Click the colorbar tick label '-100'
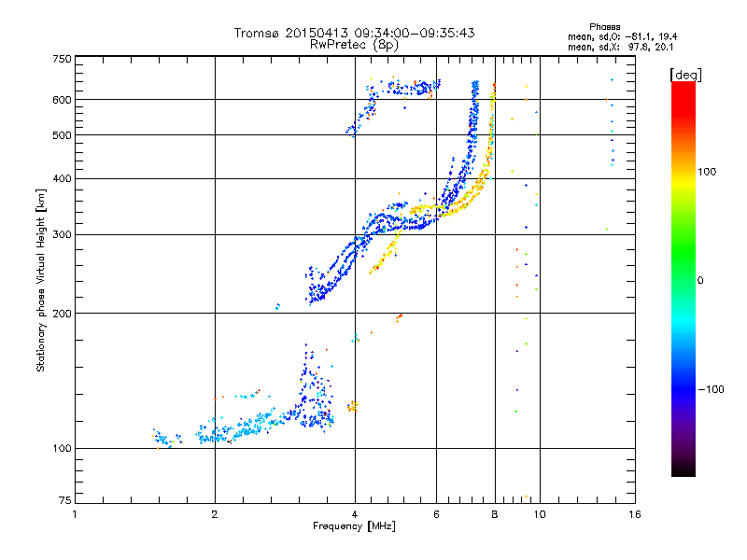 point(711,389)
